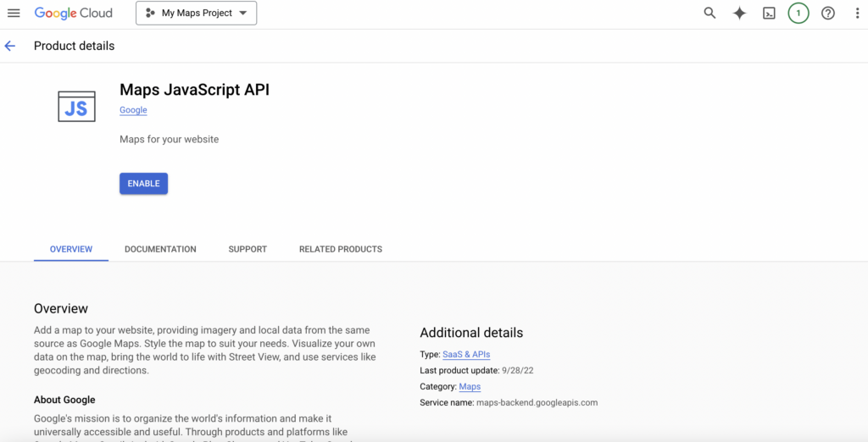Image resolution: width=868 pixels, height=442 pixels.
Task: Open the My Maps Project selector
Action: 196,14
